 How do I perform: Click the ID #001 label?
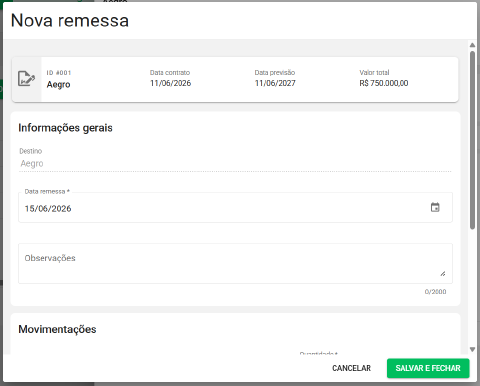(59, 73)
